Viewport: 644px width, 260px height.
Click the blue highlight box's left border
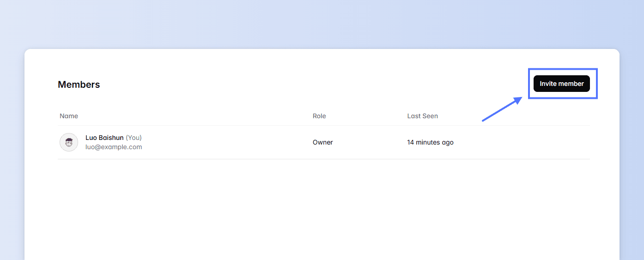pos(529,84)
